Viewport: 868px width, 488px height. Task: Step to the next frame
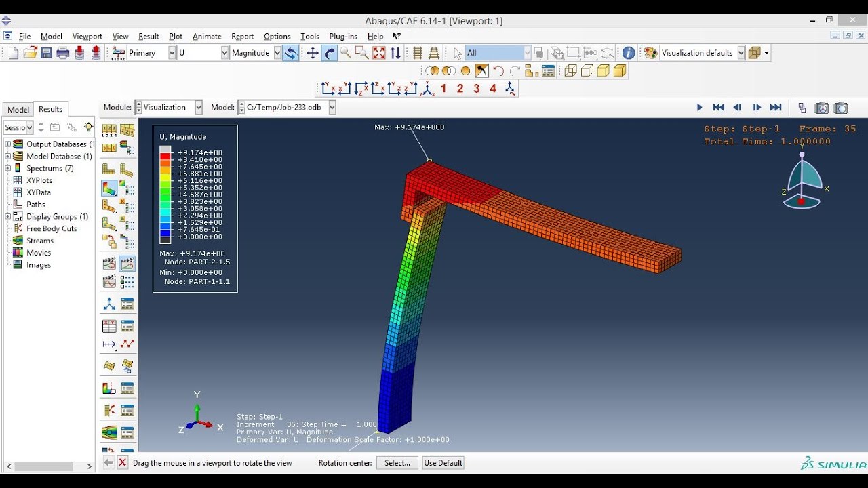coord(757,108)
